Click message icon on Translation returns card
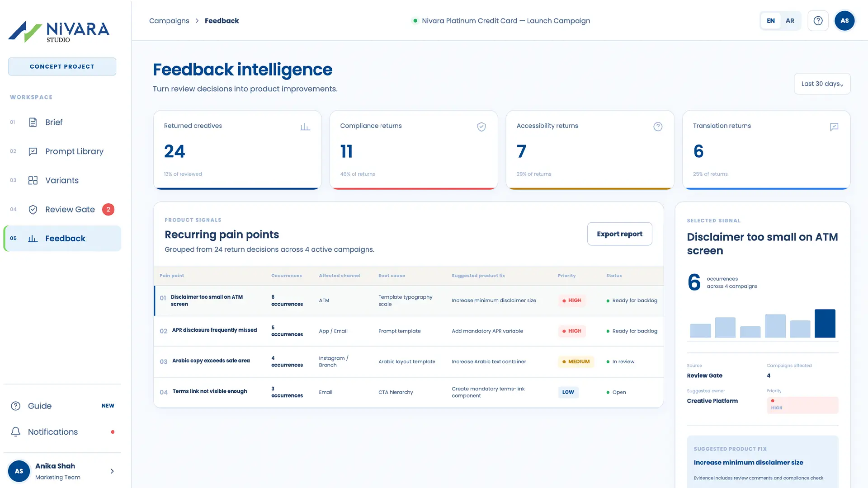868x488 pixels. [x=834, y=127]
